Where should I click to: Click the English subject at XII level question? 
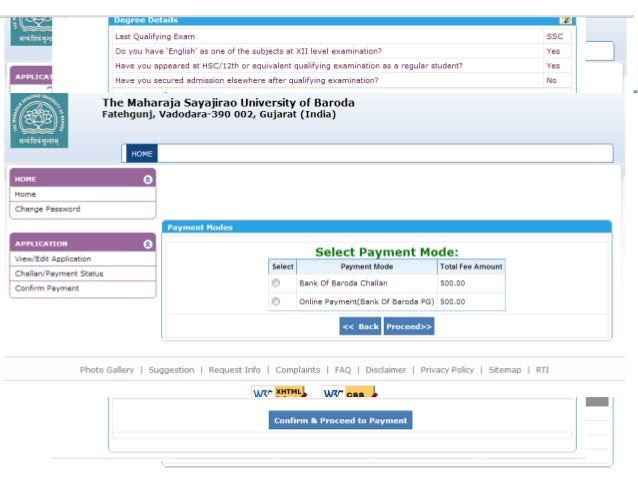coord(248,51)
